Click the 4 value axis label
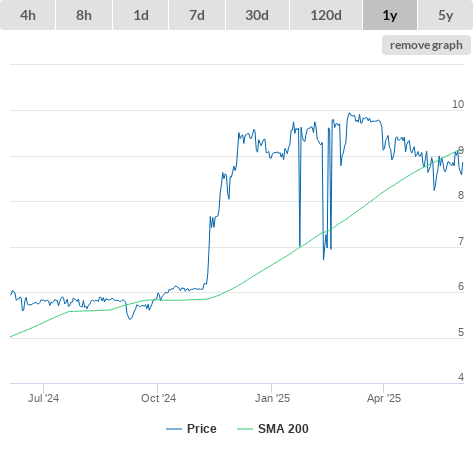 pyautogui.click(x=461, y=377)
